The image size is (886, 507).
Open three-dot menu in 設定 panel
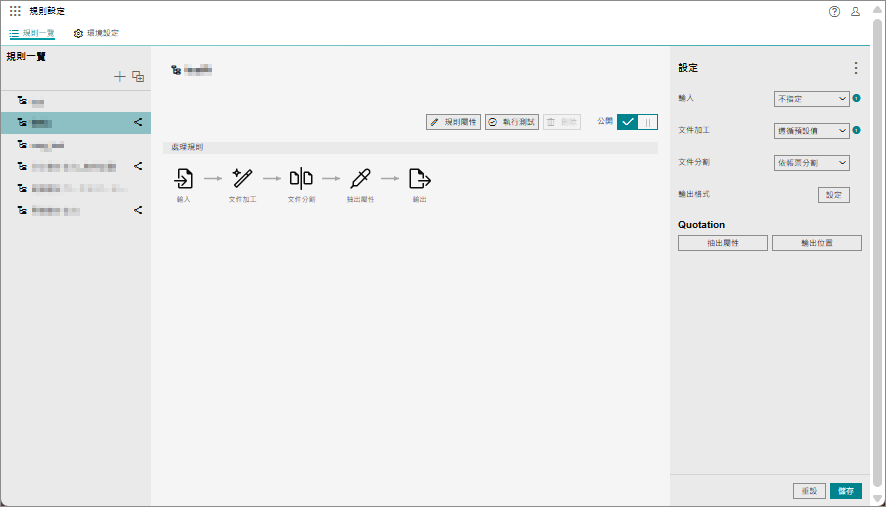pos(855,68)
